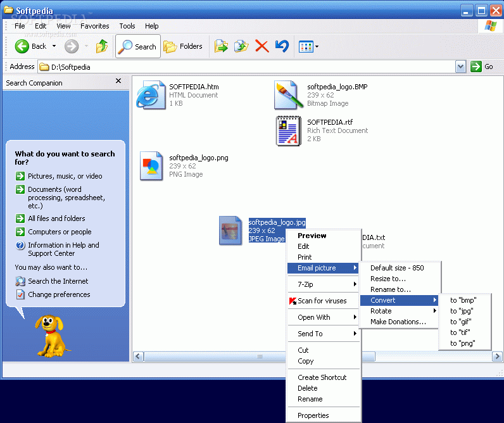Image resolution: width=504 pixels, height=423 pixels.
Task: Choose Make Donations… in the submenu
Action: coord(400,322)
